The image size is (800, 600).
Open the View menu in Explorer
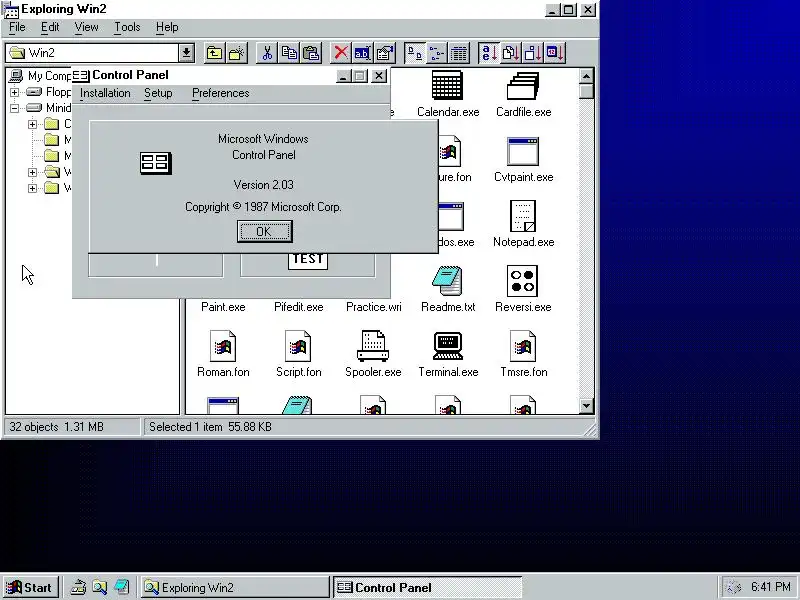tap(86, 27)
